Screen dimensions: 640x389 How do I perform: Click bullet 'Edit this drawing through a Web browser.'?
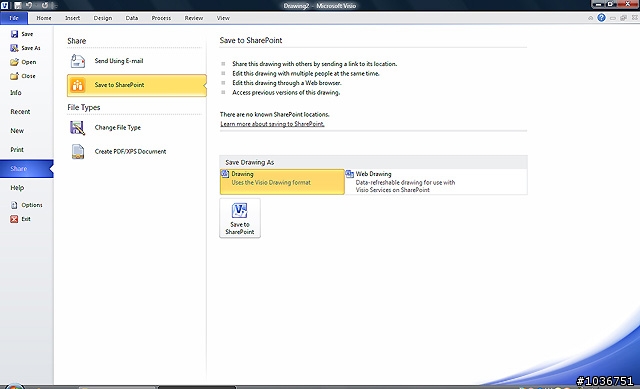pos(287,83)
